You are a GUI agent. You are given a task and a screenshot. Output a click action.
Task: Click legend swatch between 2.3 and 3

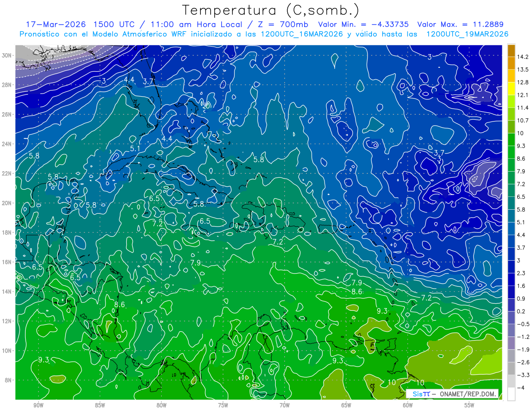[511, 267]
